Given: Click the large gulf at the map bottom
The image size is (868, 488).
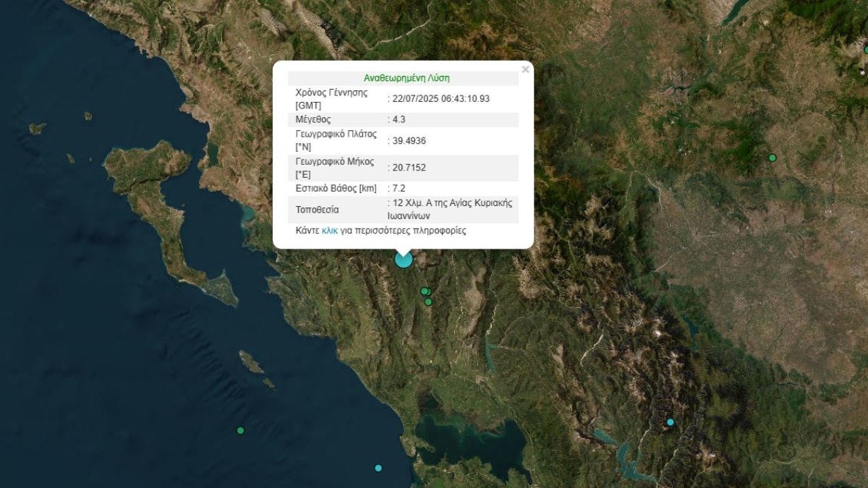Looking at the screenshot, I should point(470,441).
